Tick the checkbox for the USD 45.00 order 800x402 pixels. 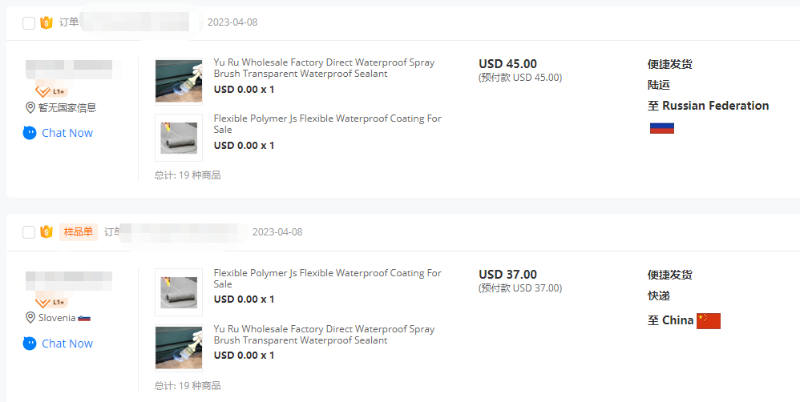click(27, 22)
